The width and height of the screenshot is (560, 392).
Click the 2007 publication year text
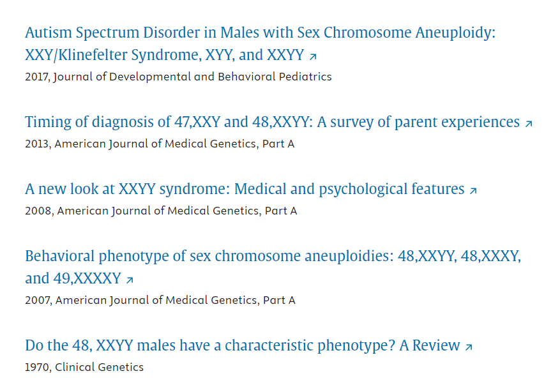(38, 300)
